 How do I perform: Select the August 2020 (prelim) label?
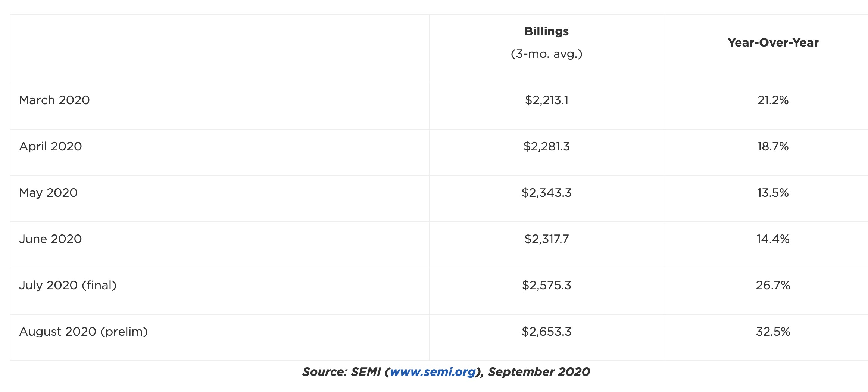point(84,332)
